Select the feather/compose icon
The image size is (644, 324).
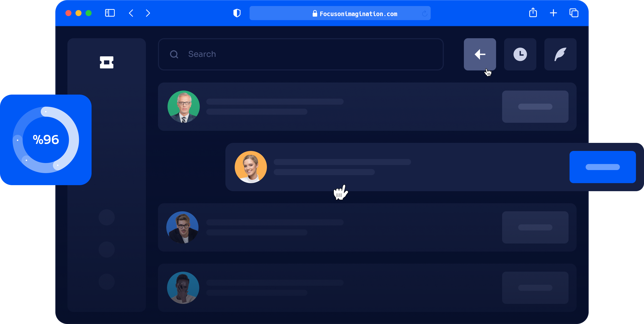click(x=560, y=54)
